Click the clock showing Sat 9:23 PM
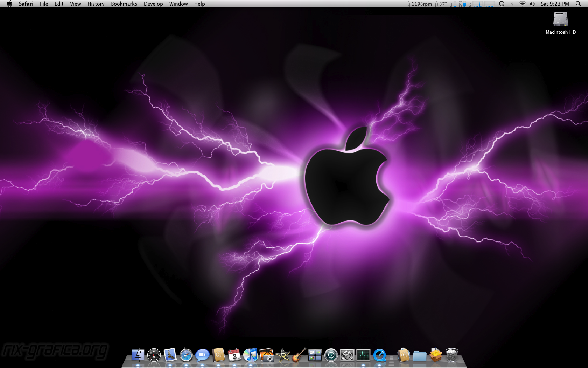Image resolution: width=588 pixels, height=368 pixels. point(555,4)
